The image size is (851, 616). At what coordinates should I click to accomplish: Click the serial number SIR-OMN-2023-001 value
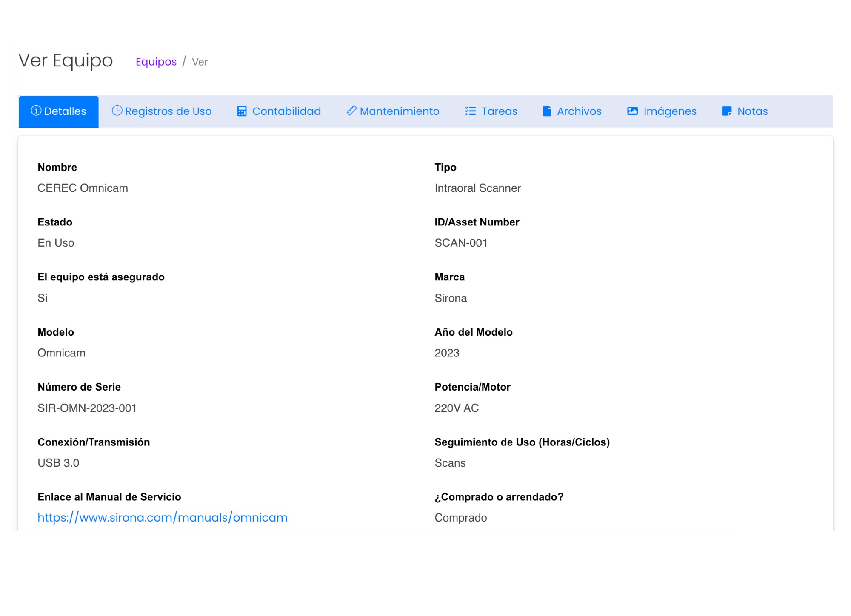(x=87, y=408)
